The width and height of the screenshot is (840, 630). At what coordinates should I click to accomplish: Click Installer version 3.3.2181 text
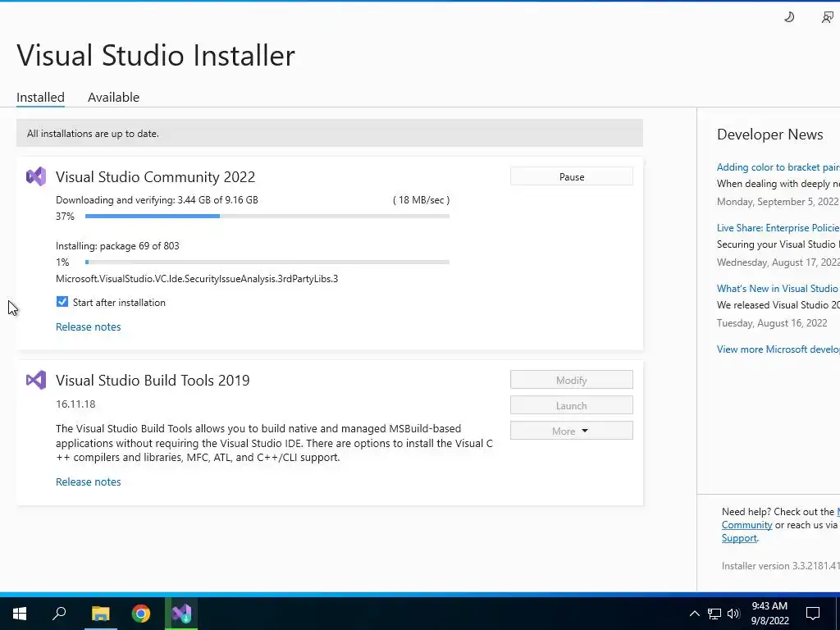[x=781, y=566]
